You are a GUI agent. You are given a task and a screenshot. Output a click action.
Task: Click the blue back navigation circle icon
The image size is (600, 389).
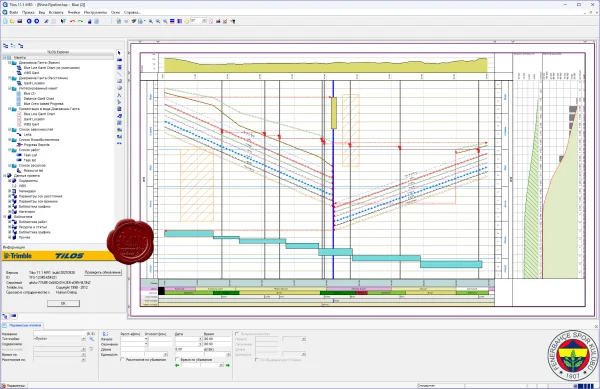pyautogui.click(x=29, y=21)
